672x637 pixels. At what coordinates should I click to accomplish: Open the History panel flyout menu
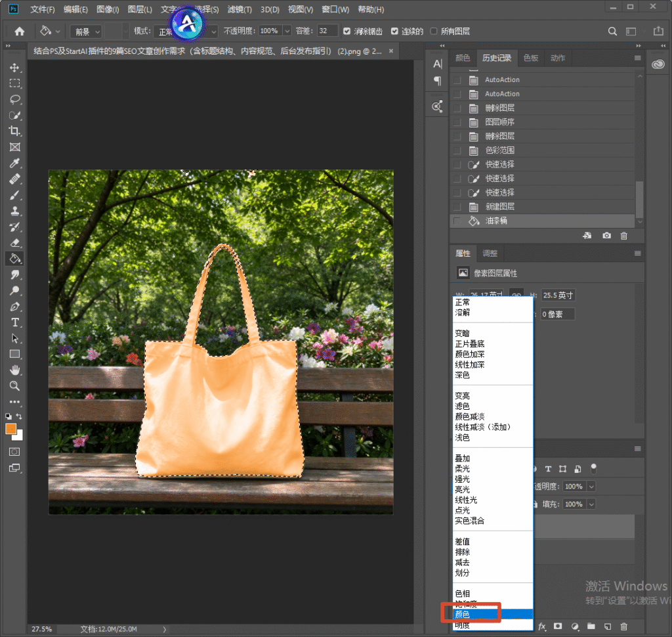point(638,58)
